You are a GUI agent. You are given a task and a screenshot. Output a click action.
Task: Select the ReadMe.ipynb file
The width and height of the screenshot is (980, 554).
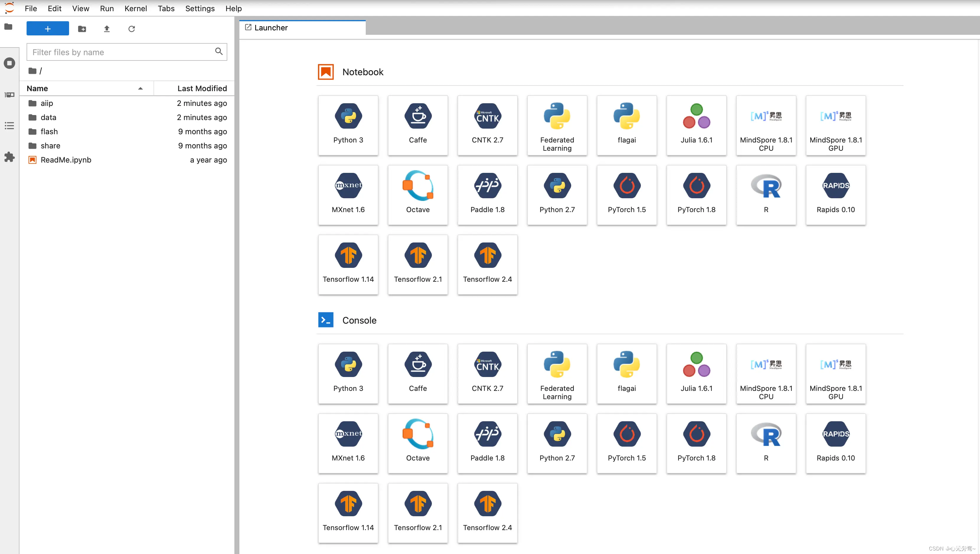(128, 160)
